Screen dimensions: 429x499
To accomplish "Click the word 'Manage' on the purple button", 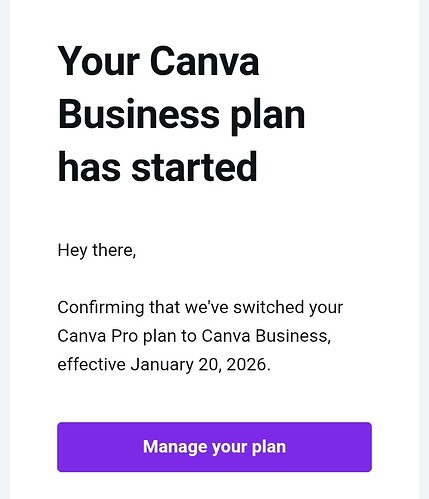I will [175, 446].
